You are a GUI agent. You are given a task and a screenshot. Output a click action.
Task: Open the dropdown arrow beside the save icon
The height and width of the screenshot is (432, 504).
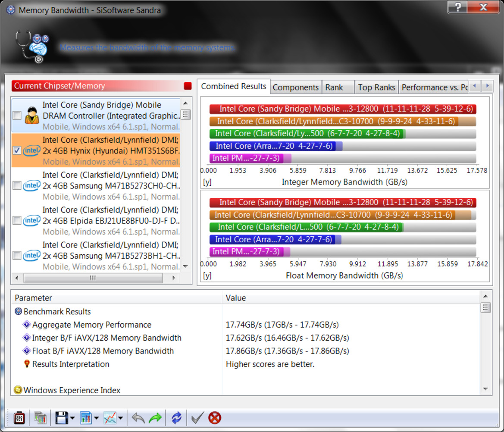(x=72, y=418)
